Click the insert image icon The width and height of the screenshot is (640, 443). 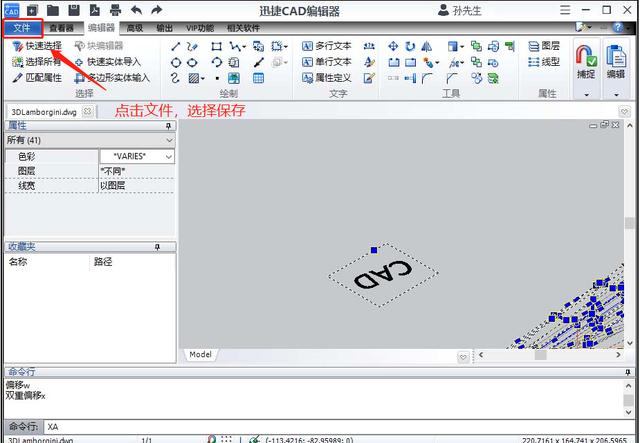point(234,78)
